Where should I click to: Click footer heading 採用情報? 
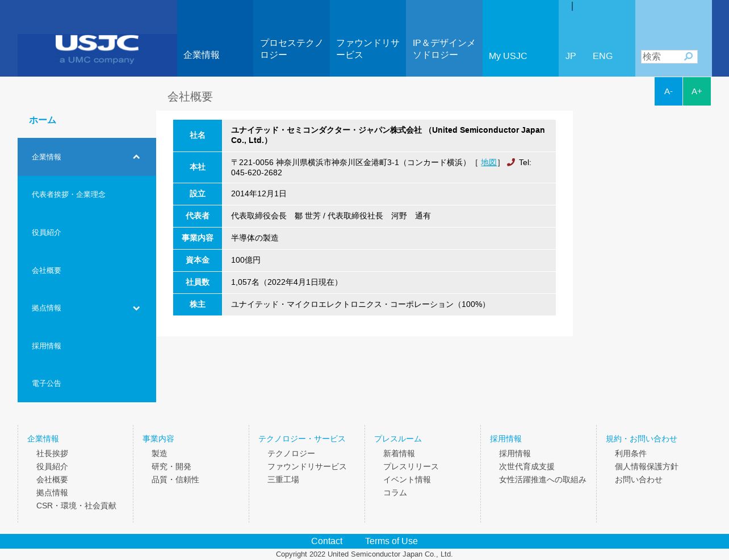[x=506, y=439]
